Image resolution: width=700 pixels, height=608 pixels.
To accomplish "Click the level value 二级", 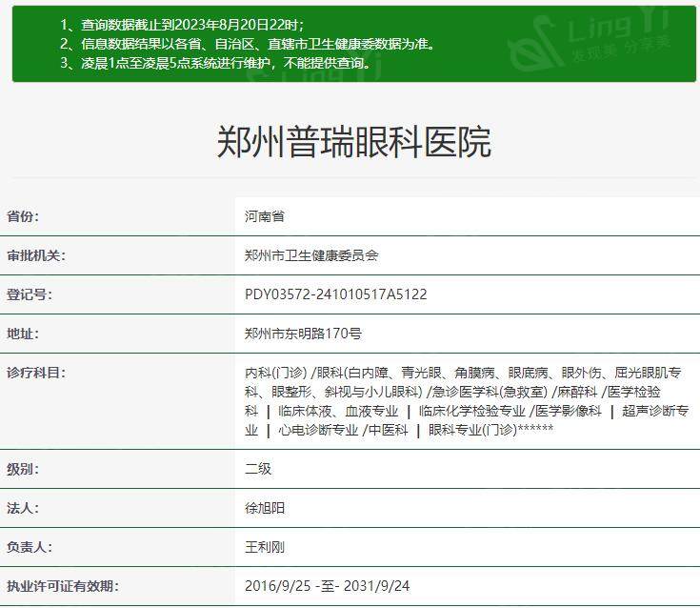I will 258,469.
